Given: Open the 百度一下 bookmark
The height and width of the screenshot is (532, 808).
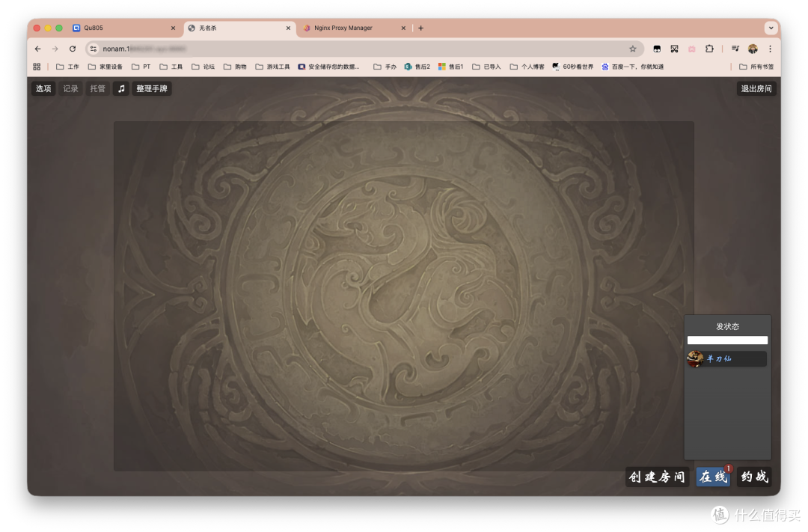Looking at the screenshot, I should tap(633, 67).
